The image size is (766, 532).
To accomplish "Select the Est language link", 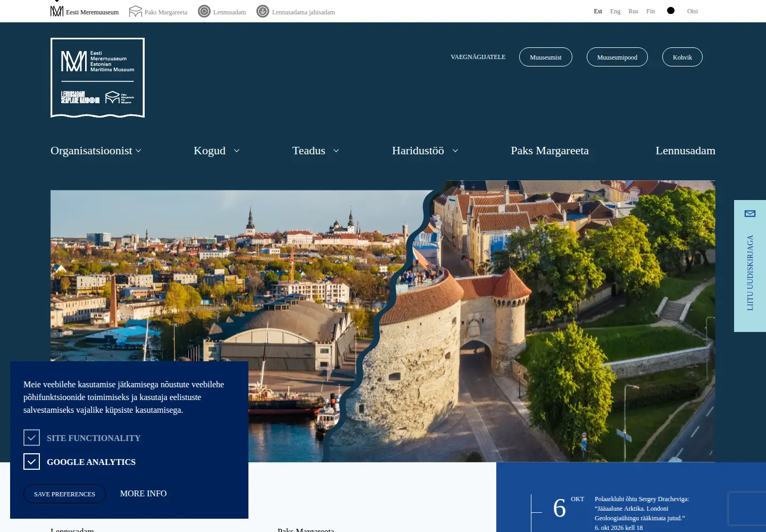I will [598, 11].
